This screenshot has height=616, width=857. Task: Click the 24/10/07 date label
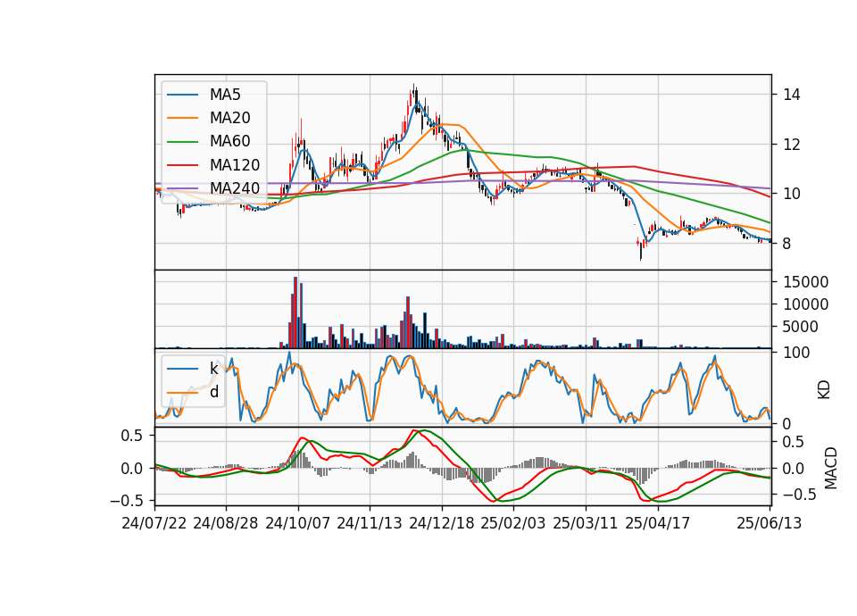tap(298, 523)
